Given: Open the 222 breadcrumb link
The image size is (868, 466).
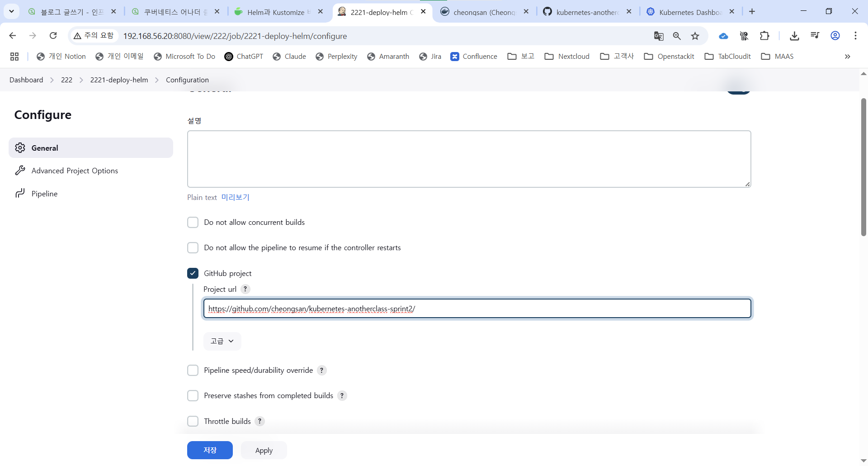Looking at the screenshot, I should tap(66, 80).
